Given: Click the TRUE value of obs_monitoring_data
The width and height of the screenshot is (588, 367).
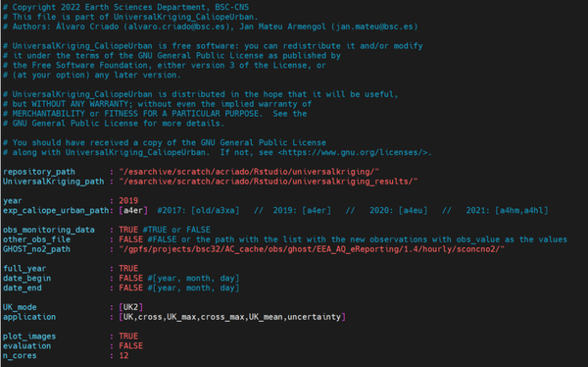Looking at the screenshot, I should [128, 230].
